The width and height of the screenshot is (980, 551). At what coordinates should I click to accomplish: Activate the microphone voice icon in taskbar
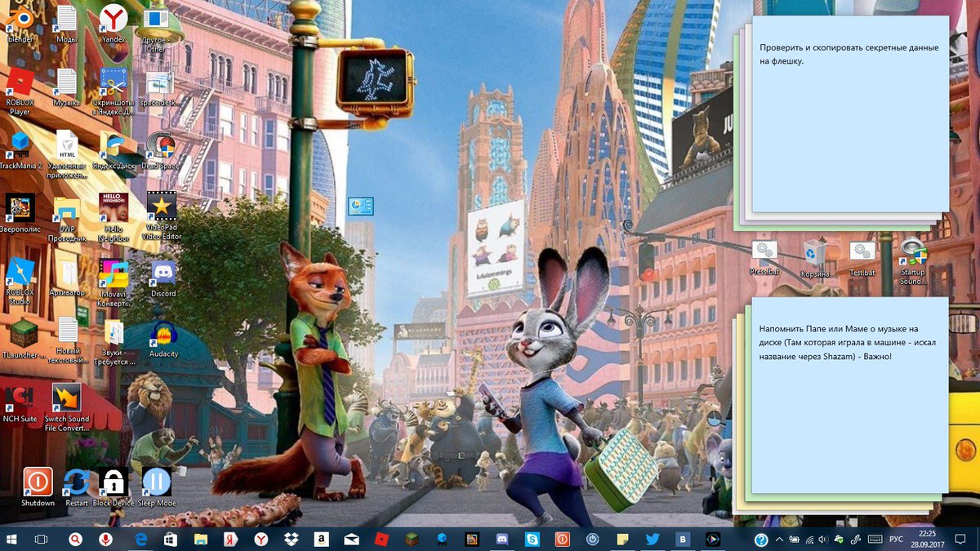[105, 539]
